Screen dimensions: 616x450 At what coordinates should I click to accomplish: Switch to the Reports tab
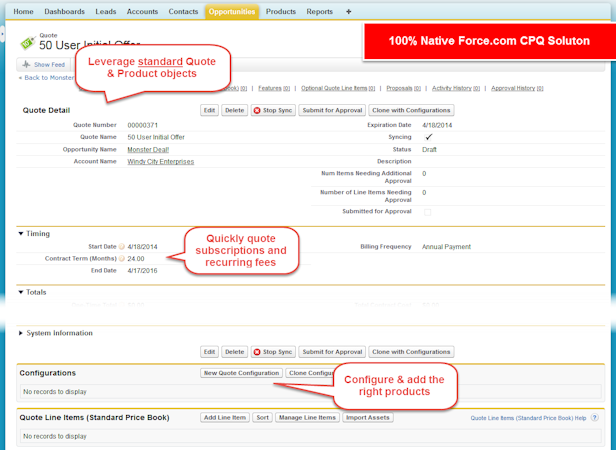(x=319, y=12)
